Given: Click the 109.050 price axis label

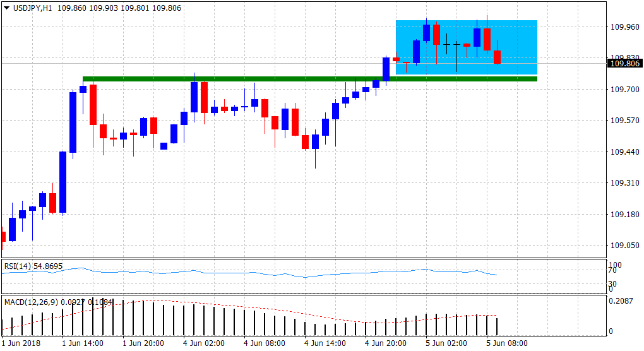Looking at the screenshot, I should [x=623, y=246].
